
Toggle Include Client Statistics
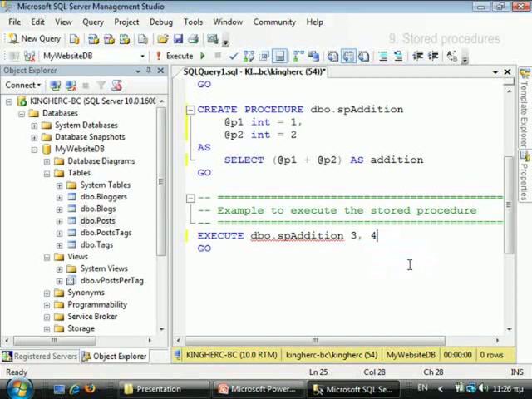click(314, 56)
